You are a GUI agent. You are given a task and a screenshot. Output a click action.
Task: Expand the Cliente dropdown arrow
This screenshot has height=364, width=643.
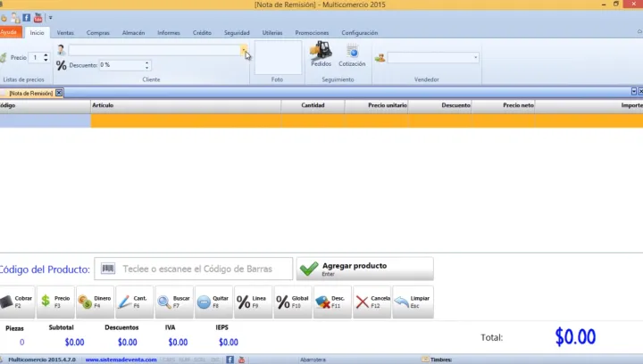pos(244,51)
